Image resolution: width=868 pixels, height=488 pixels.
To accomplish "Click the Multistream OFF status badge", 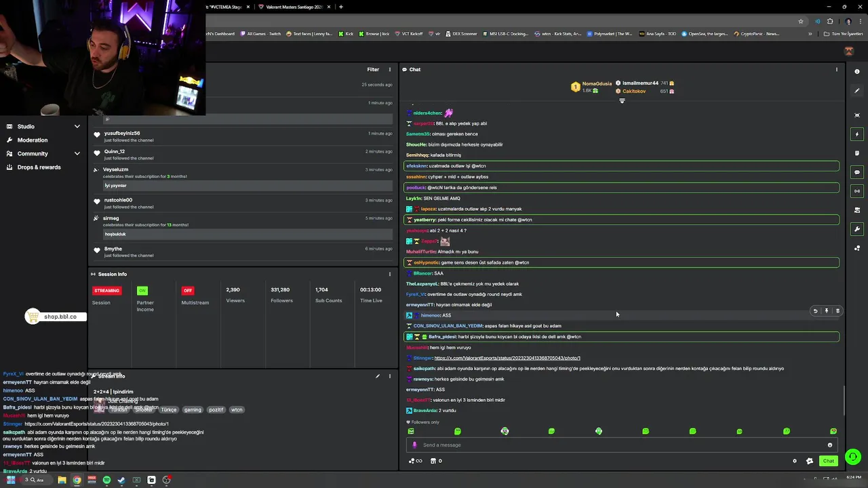I will pos(188,290).
